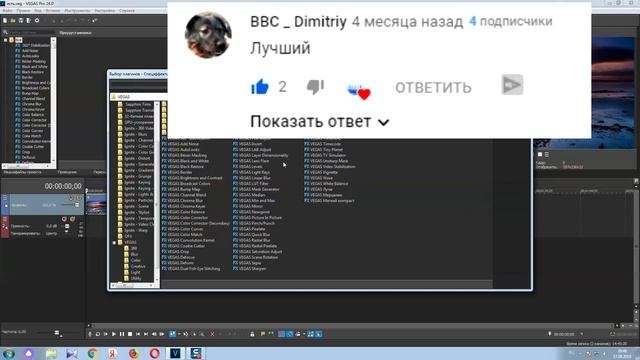Select VEGAS Light Rays plugin
The width and height of the screenshot is (640, 360).
[x=251, y=172]
